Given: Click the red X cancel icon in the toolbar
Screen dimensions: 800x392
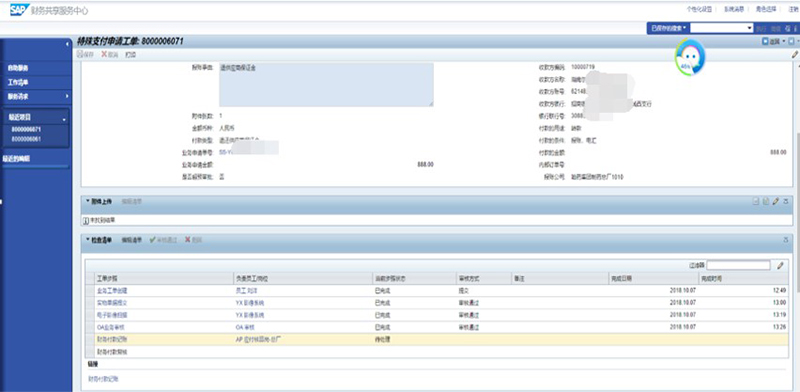Looking at the screenshot, I should click(104, 54).
